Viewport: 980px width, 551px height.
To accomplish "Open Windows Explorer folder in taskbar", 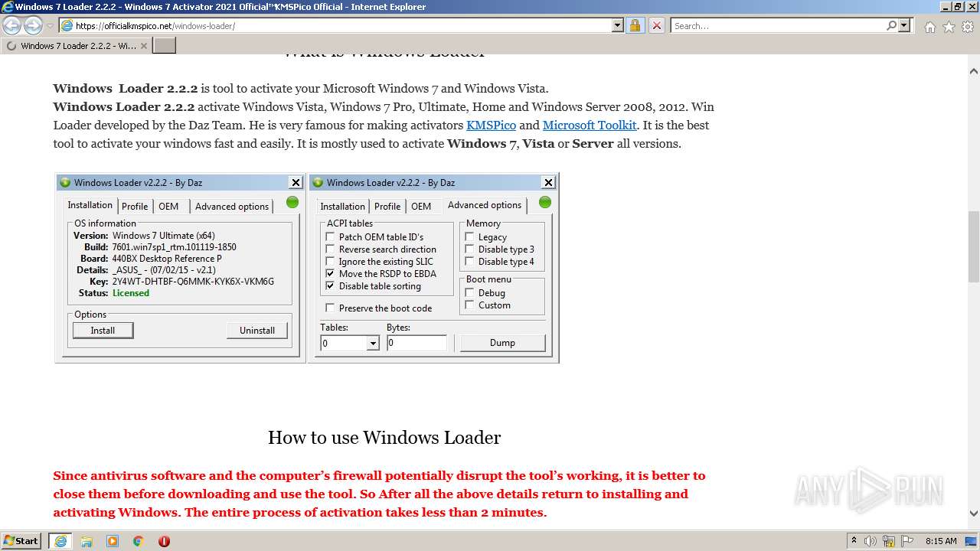I will 87,541.
